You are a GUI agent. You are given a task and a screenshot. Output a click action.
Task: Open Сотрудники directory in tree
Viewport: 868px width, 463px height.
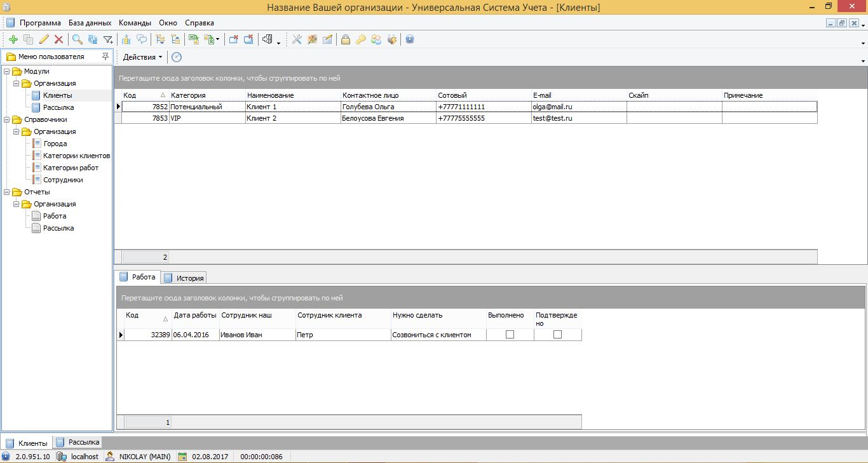[x=63, y=180]
